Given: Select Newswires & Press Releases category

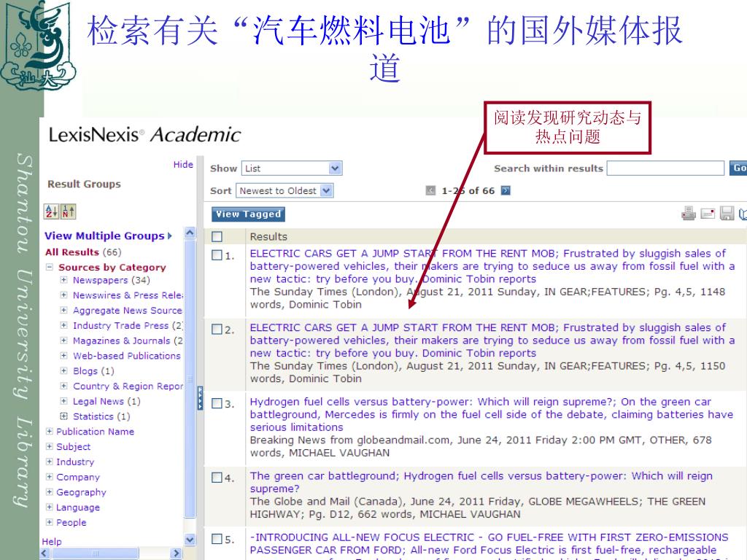Looking at the screenshot, I should point(128,295).
